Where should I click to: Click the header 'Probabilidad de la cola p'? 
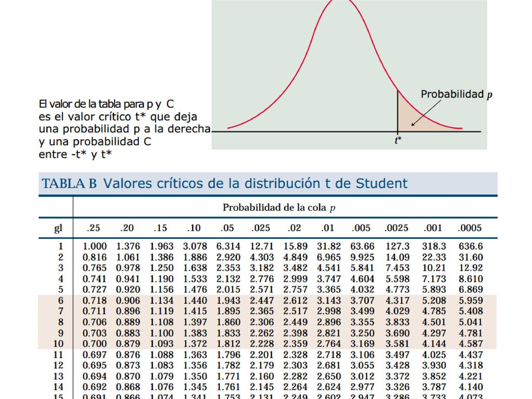[279, 207]
